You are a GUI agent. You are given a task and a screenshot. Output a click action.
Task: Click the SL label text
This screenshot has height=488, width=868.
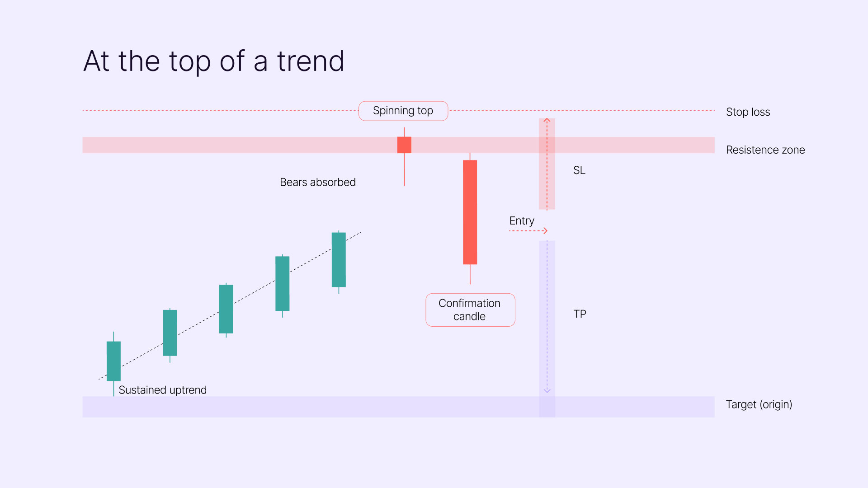(579, 170)
